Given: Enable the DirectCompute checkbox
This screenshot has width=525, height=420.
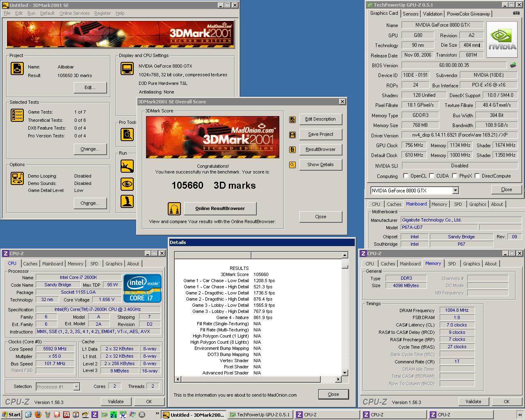Looking at the screenshot, I should pos(477,176).
